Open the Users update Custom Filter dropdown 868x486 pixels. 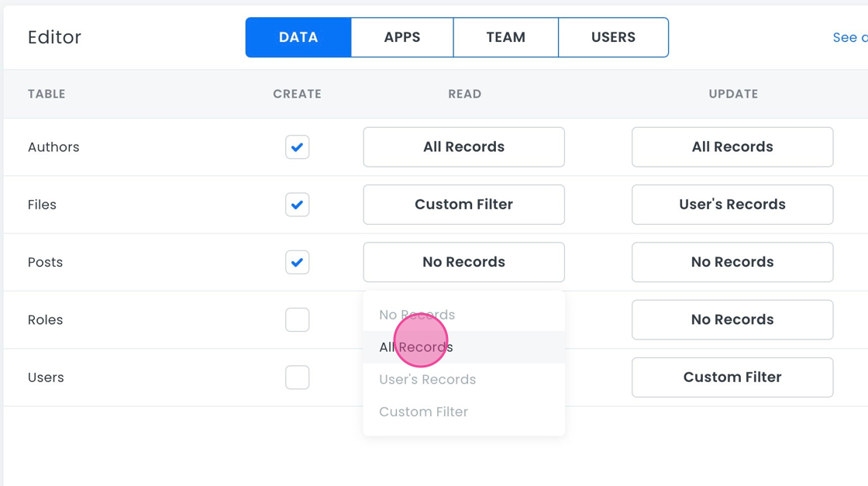pyautogui.click(x=732, y=377)
